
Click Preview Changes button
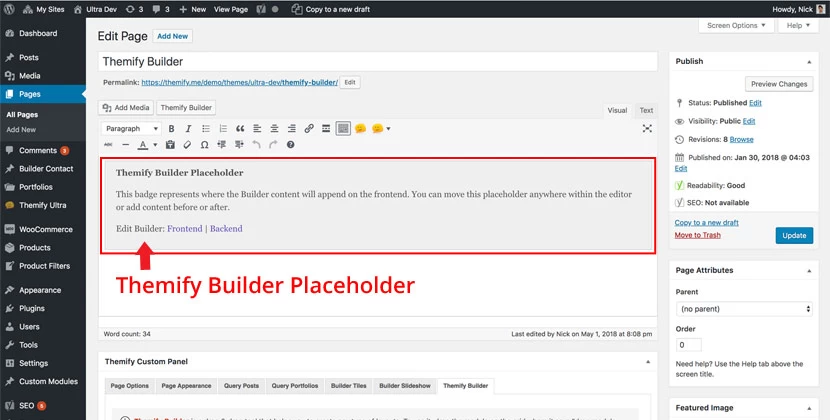(x=779, y=84)
